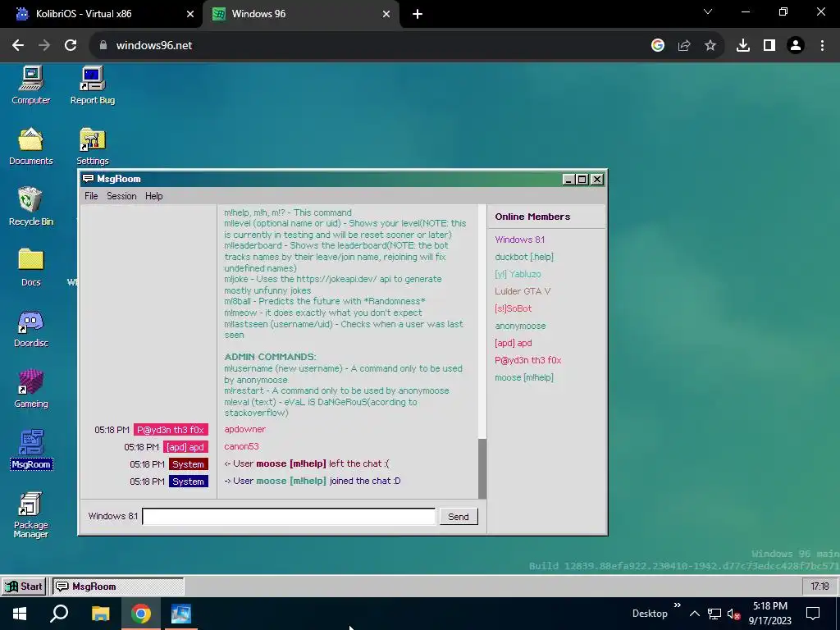Click the share page icon
The height and width of the screenshot is (630, 840).
[x=684, y=46]
